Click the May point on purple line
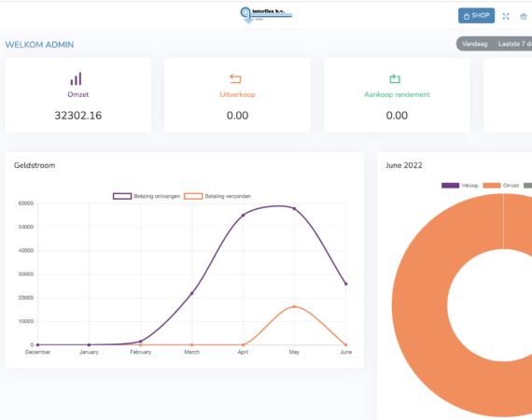This screenshot has height=420, width=532. coord(294,209)
